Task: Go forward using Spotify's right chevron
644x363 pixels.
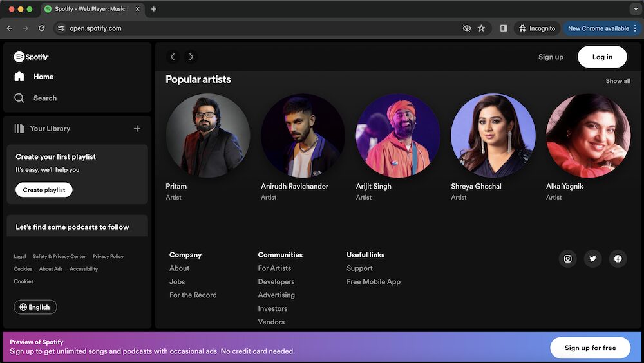Action: tap(191, 57)
